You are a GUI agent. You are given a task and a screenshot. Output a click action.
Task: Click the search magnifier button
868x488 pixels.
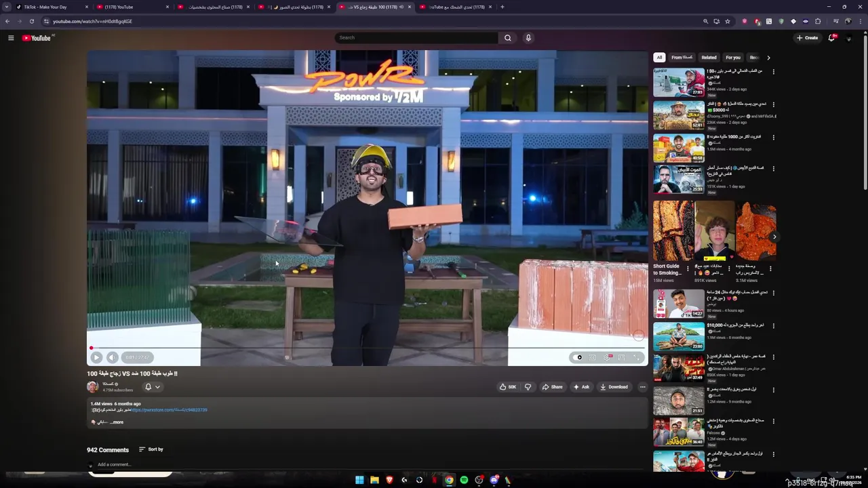507,38
